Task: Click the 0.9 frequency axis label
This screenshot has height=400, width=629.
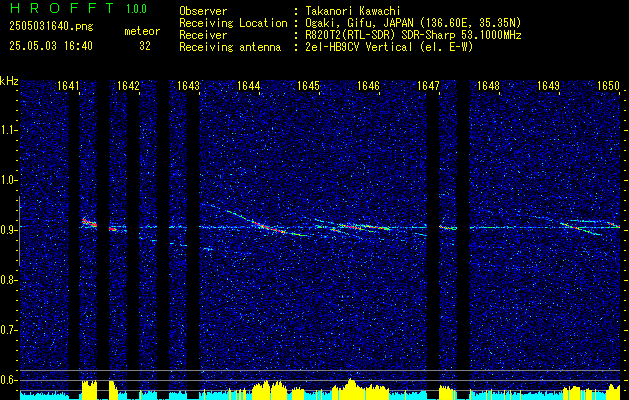Action: (8, 230)
